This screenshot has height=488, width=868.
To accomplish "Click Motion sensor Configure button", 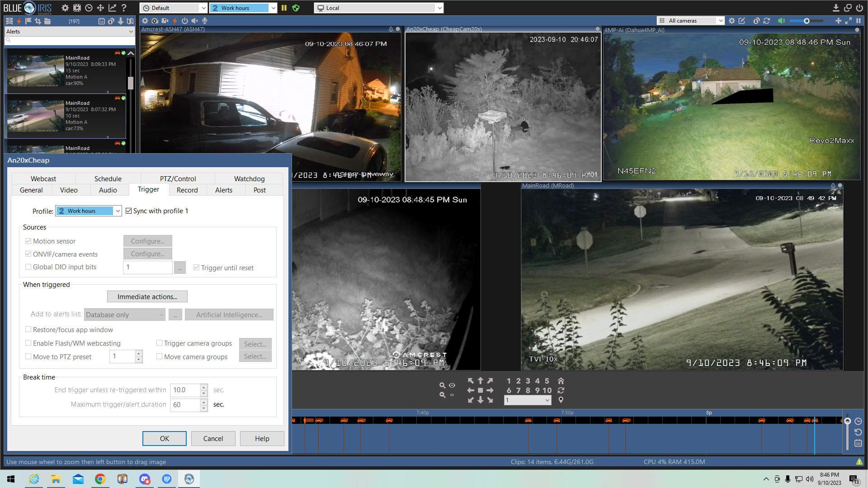I will pos(148,241).
